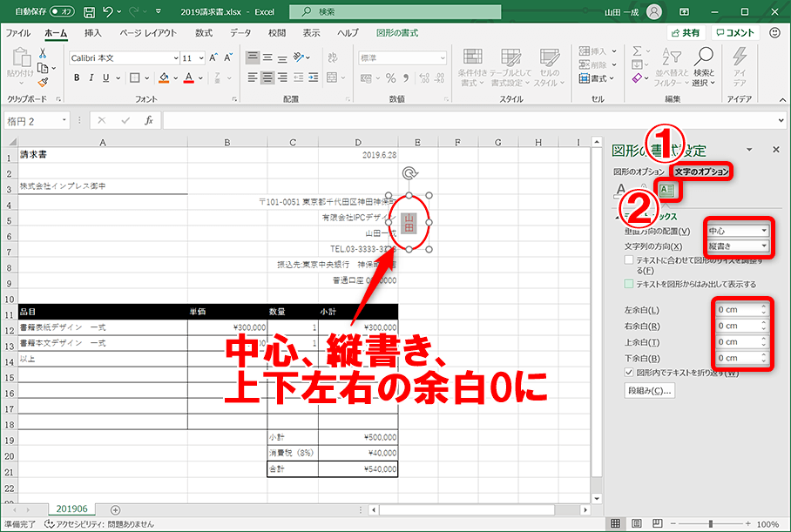The image size is (791, 532).
Task: Click the percent style icon
Action: point(390,78)
